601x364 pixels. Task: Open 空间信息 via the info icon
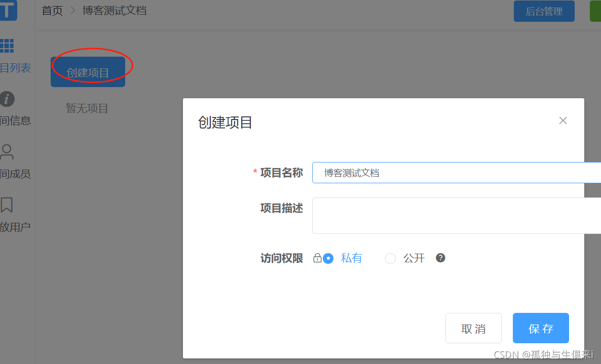pyautogui.click(x=7, y=99)
